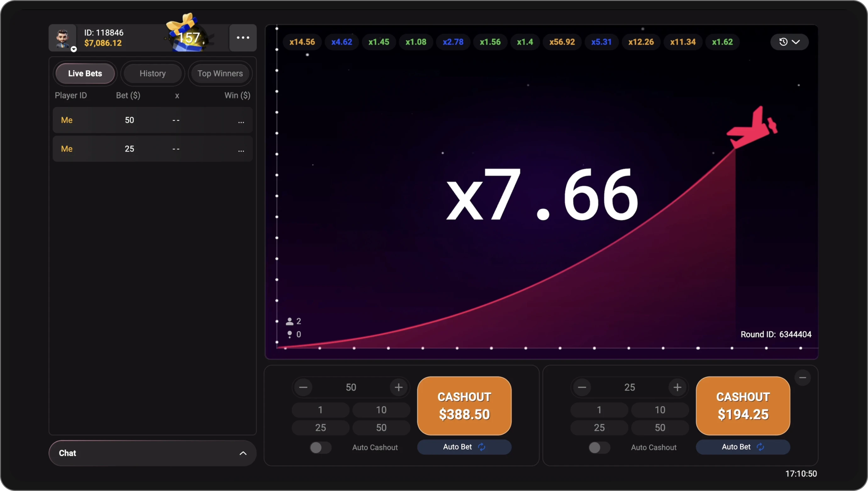The height and width of the screenshot is (491, 868).
Task: Open the three-dots options menu
Action: click(243, 38)
